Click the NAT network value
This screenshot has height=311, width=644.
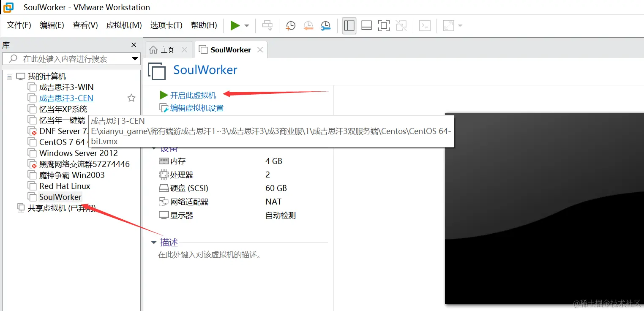pyautogui.click(x=273, y=202)
